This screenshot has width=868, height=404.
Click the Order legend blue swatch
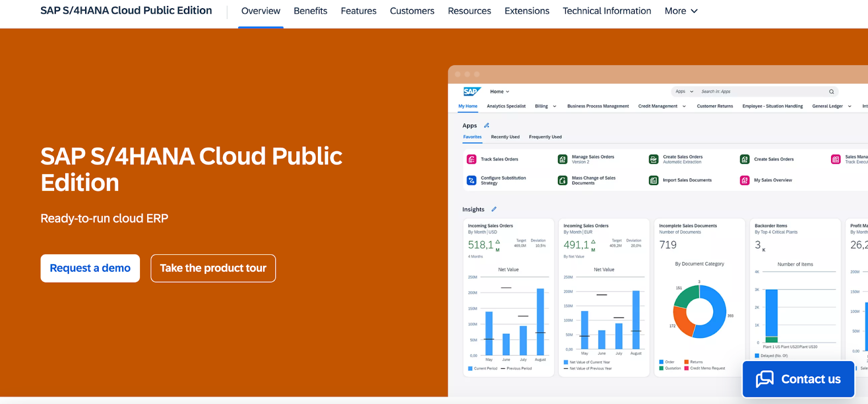point(661,362)
